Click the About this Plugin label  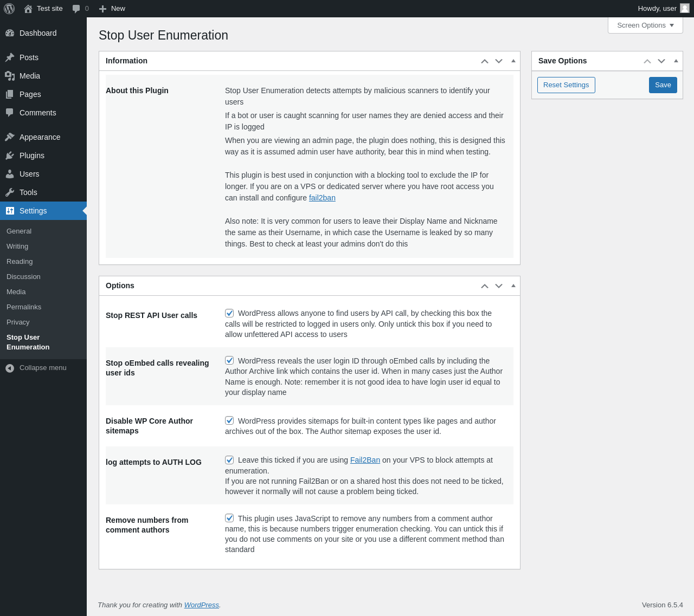coord(137,90)
